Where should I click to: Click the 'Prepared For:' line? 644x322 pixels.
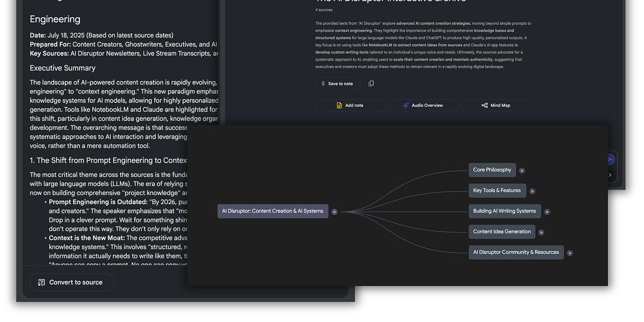(123, 45)
